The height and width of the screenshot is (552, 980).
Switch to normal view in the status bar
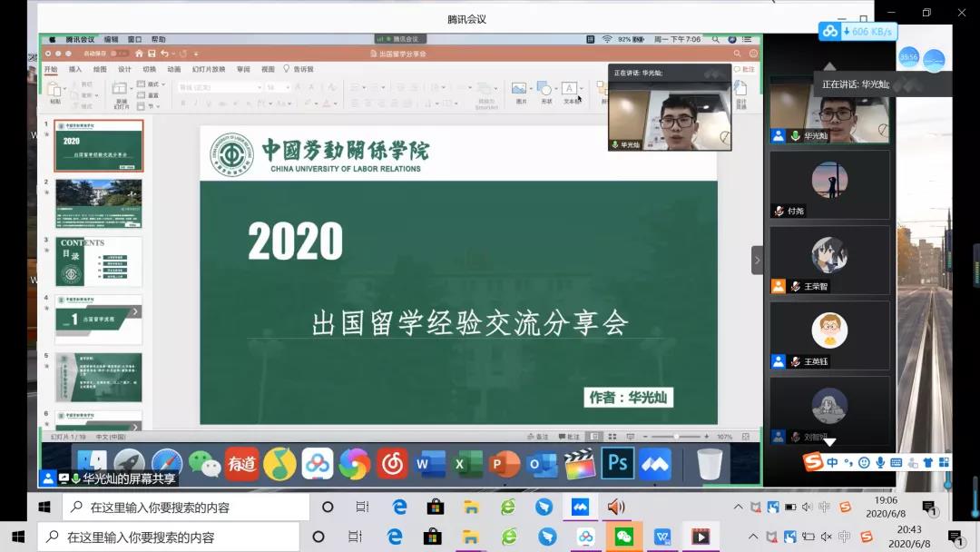[x=594, y=437]
